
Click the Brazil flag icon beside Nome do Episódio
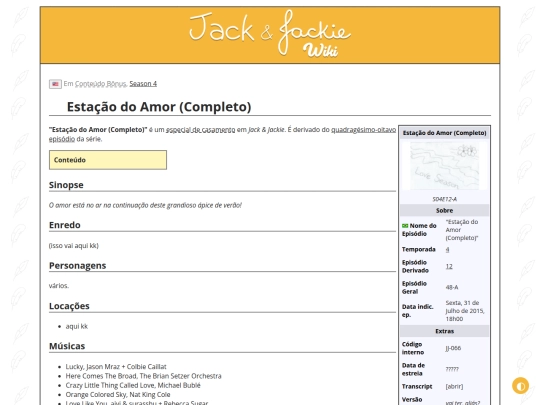[405, 226]
